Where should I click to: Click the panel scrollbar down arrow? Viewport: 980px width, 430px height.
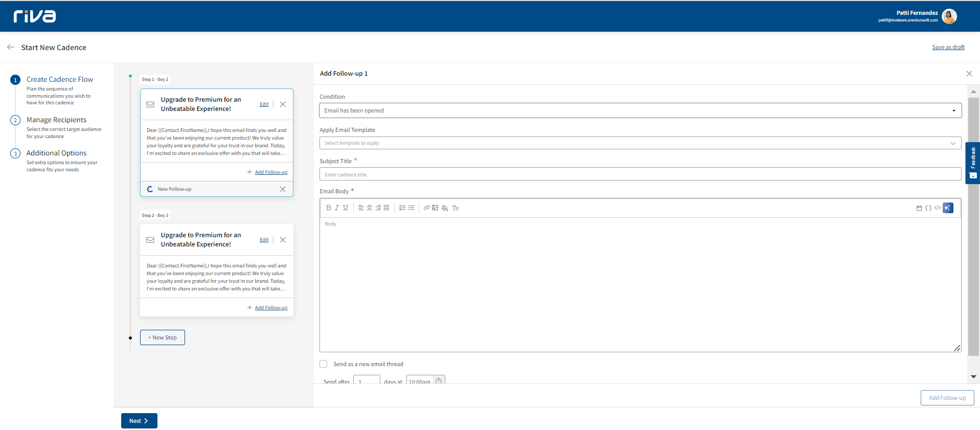click(973, 377)
